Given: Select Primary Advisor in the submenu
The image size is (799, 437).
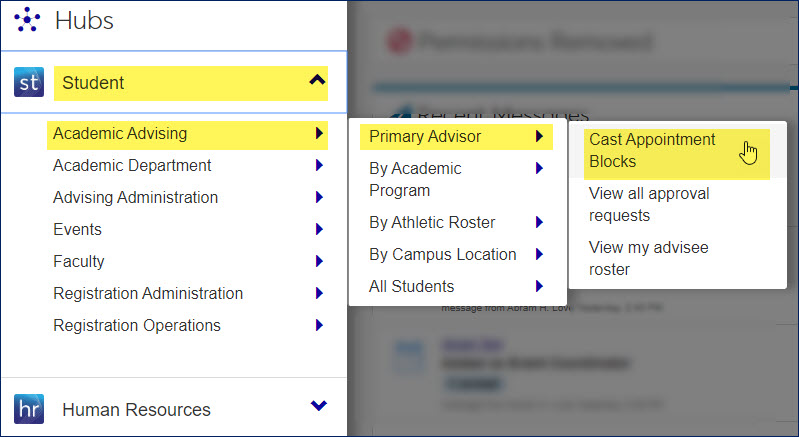Looking at the screenshot, I should tap(425, 136).
